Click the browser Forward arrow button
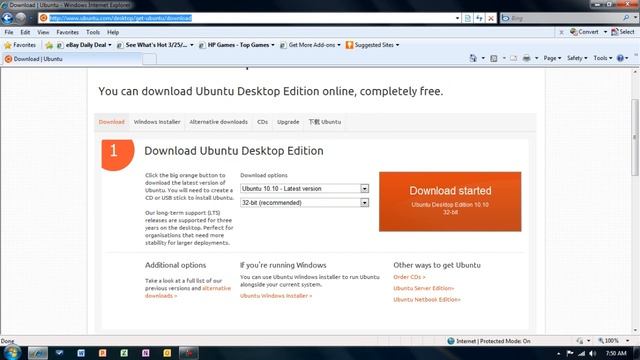This screenshot has width=640, height=360. click(x=21, y=18)
